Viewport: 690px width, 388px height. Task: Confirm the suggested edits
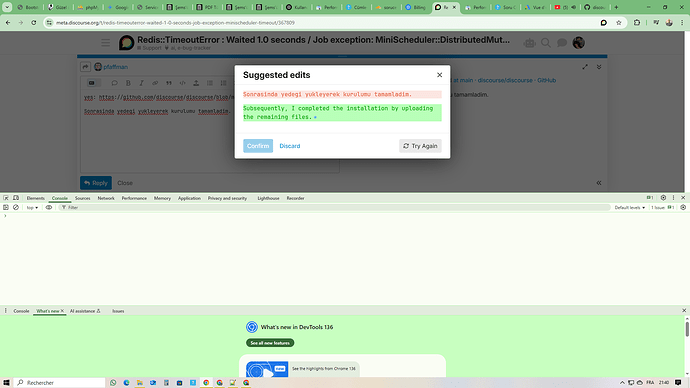pos(258,146)
